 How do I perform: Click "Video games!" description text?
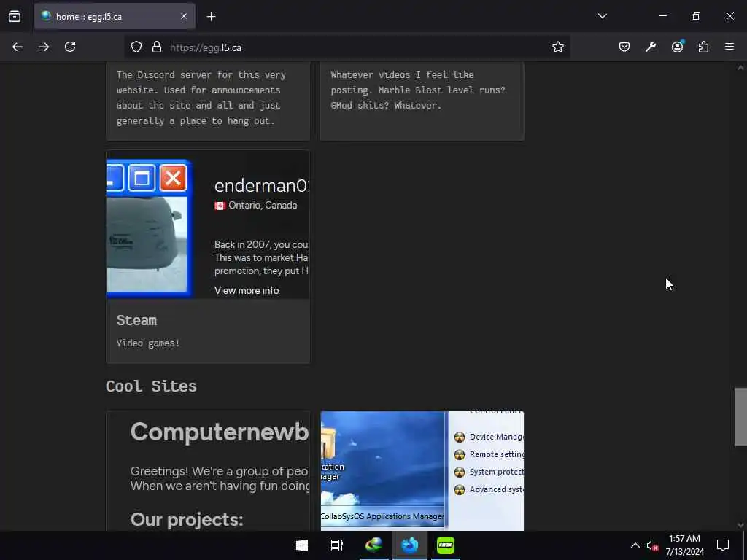pos(147,343)
